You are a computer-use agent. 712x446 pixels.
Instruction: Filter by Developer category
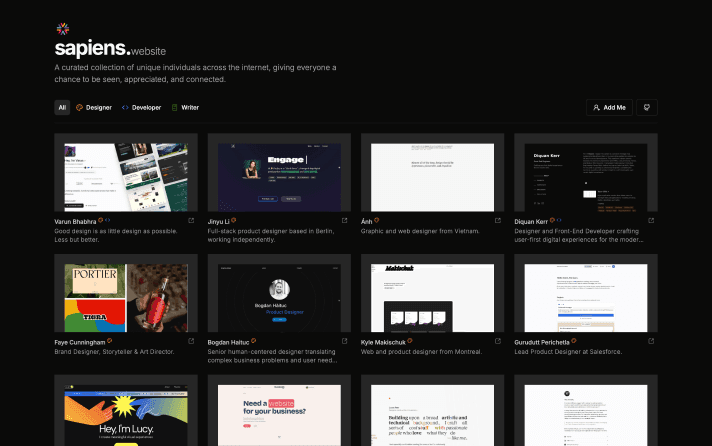(141, 108)
